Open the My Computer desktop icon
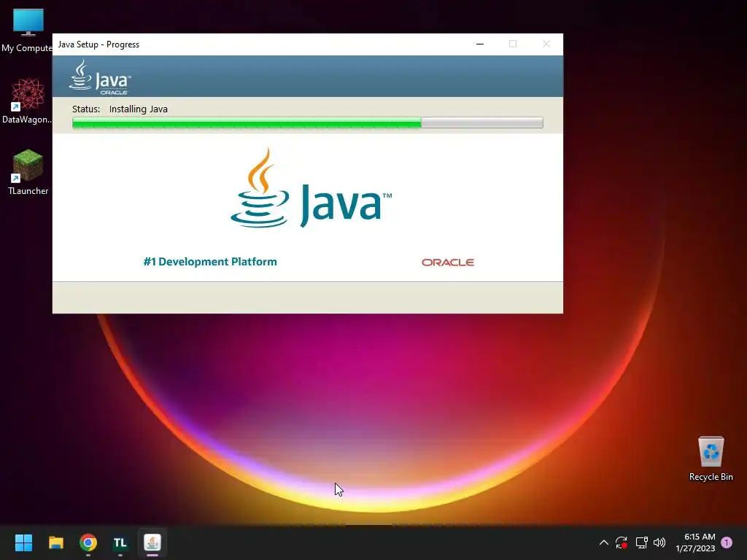The width and height of the screenshot is (747, 560). (x=28, y=31)
